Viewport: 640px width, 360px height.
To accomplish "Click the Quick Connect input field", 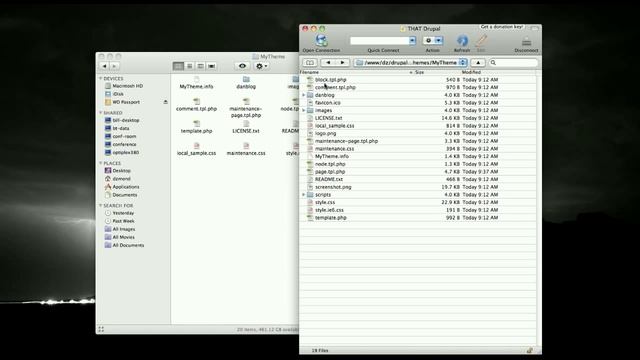I will point(380,40).
